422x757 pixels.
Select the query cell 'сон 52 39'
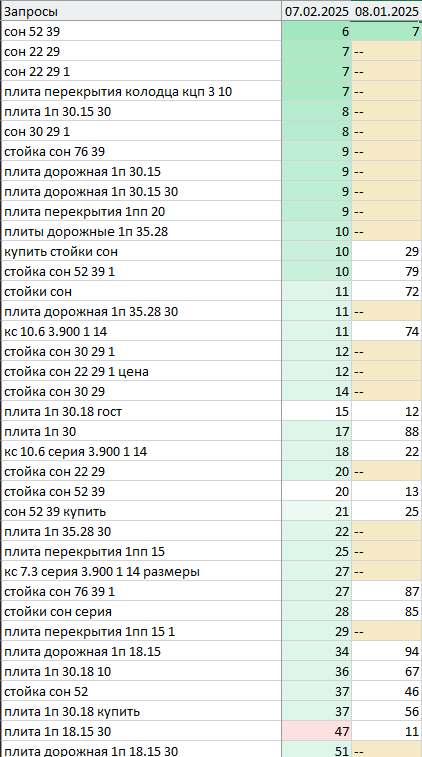141,31
